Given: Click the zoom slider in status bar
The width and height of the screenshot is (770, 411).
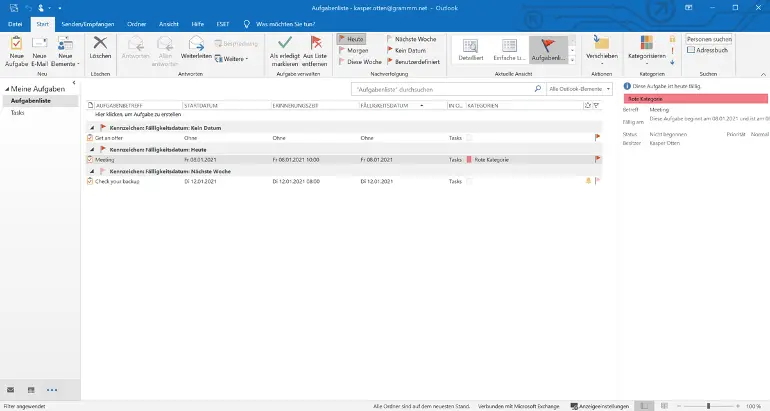Looking at the screenshot, I should pyautogui.click(x=710, y=407).
